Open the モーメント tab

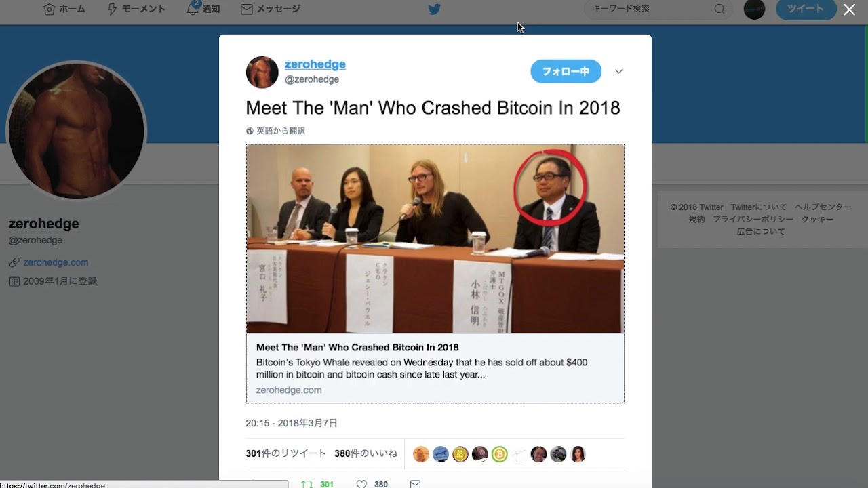tap(136, 9)
